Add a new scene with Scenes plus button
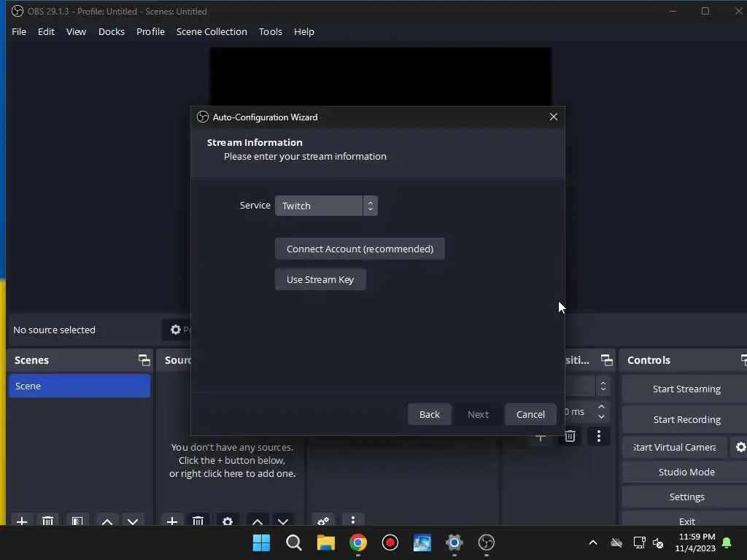The height and width of the screenshot is (560, 747). [21, 521]
